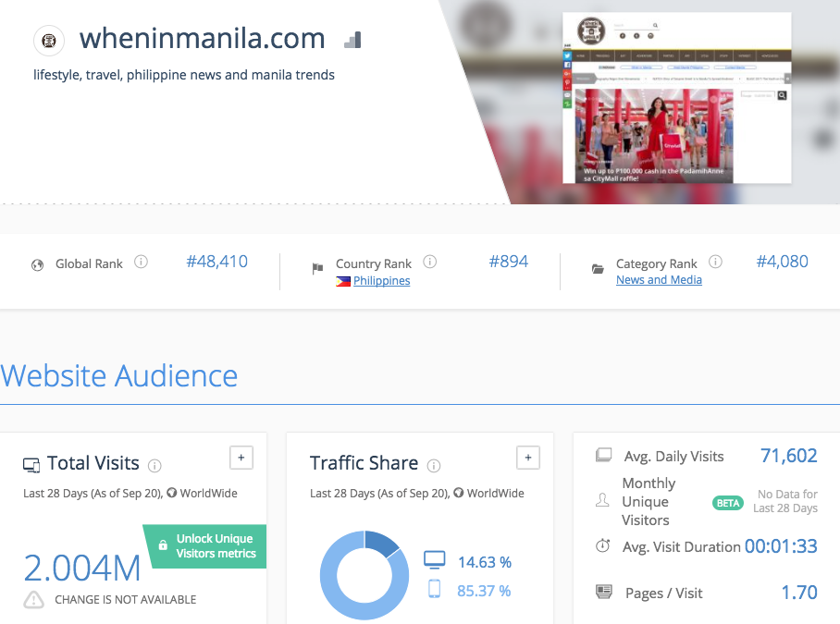Screen dimensions: 840x624
Task: Click the Total Visits card title
Action: pyautogui.click(x=93, y=463)
